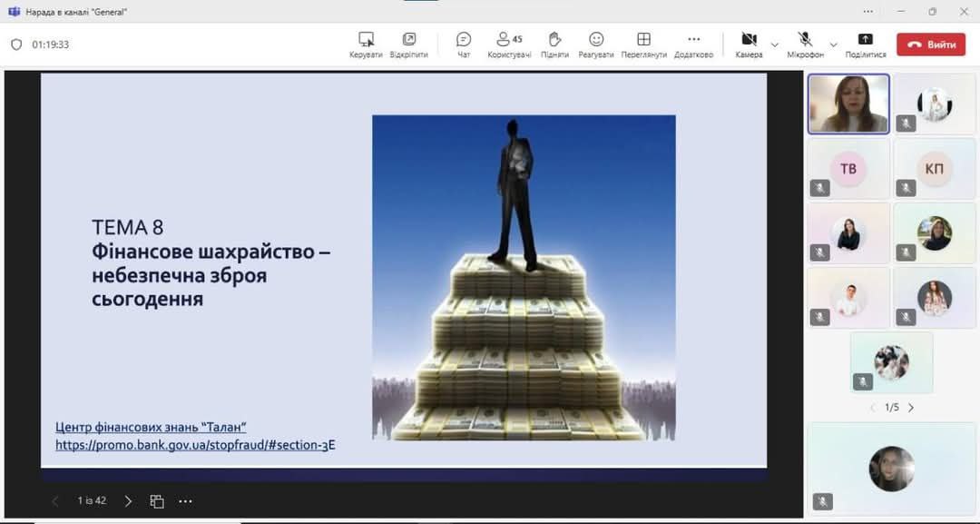
Task: Click the slide counter 1 із 42
Action: [92, 501]
